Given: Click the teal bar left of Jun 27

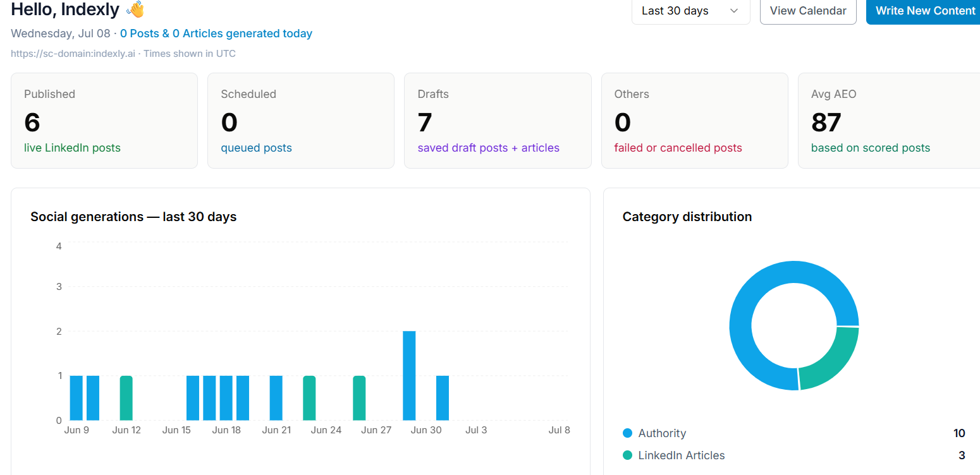Looking at the screenshot, I should 359,398.
